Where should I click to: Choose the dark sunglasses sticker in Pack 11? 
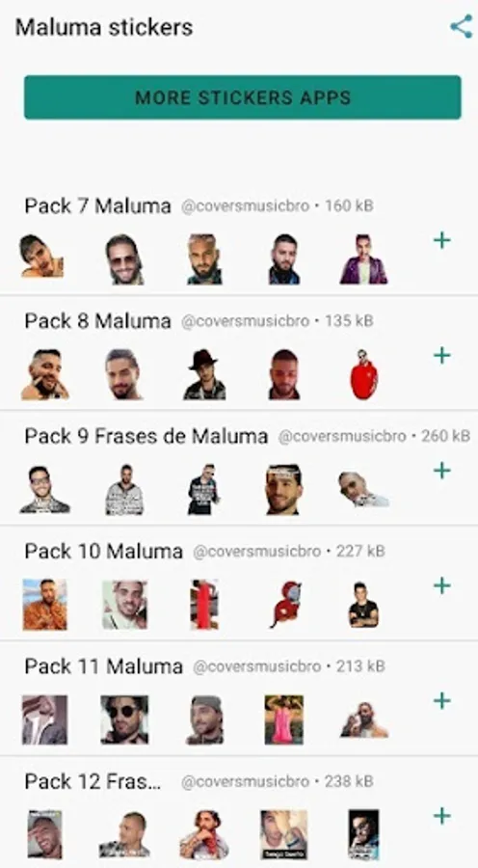pyautogui.click(x=124, y=719)
